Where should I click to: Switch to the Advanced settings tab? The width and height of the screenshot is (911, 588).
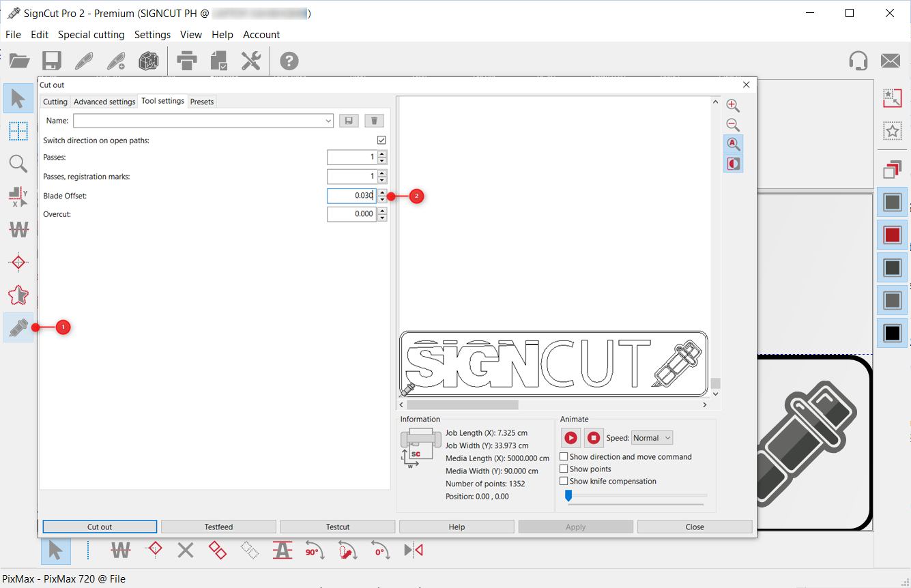[x=104, y=102]
